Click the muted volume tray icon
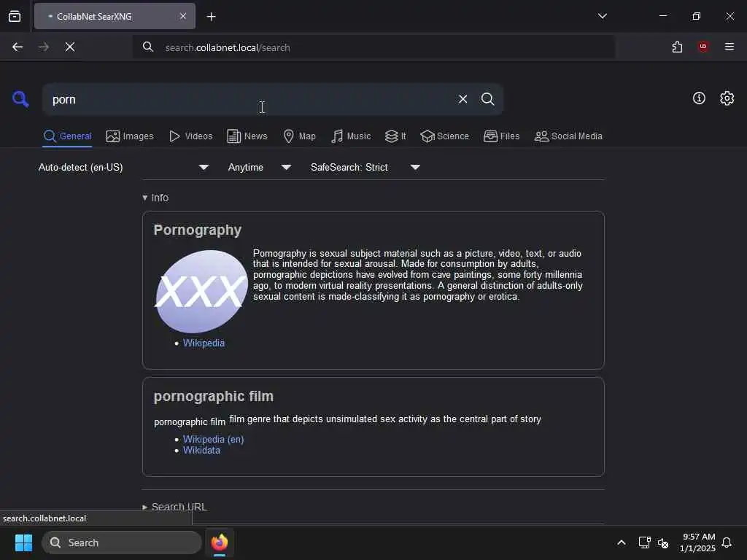This screenshot has height=560, width=747. click(662, 542)
